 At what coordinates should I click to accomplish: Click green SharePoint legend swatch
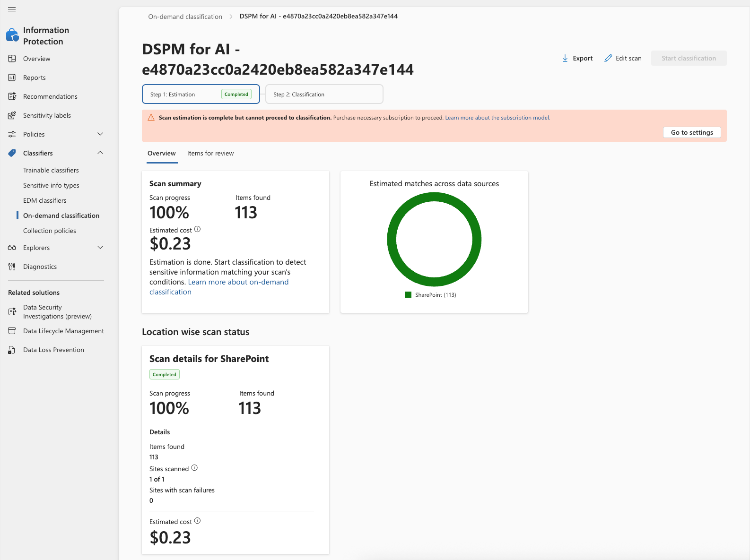click(408, 295)
